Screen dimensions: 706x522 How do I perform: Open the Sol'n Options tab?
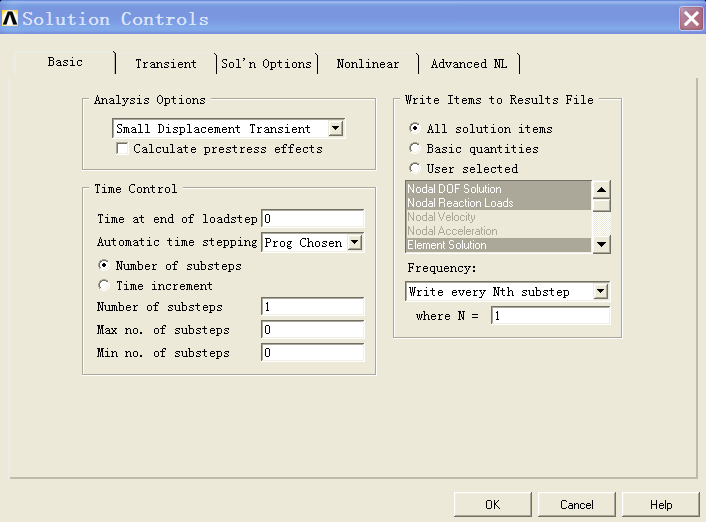[267, 64]
